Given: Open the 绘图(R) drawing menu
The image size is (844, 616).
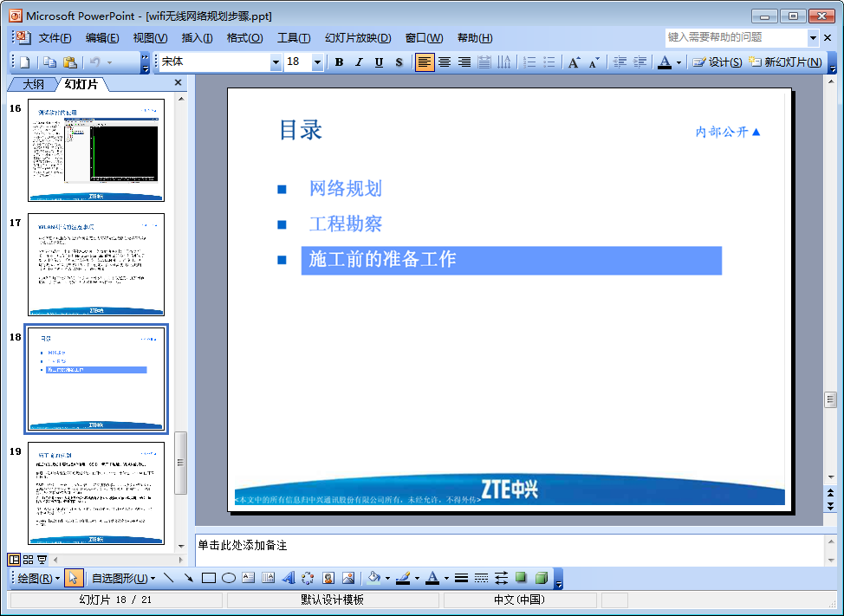Looking at the screenshot, I should point(39,579).
